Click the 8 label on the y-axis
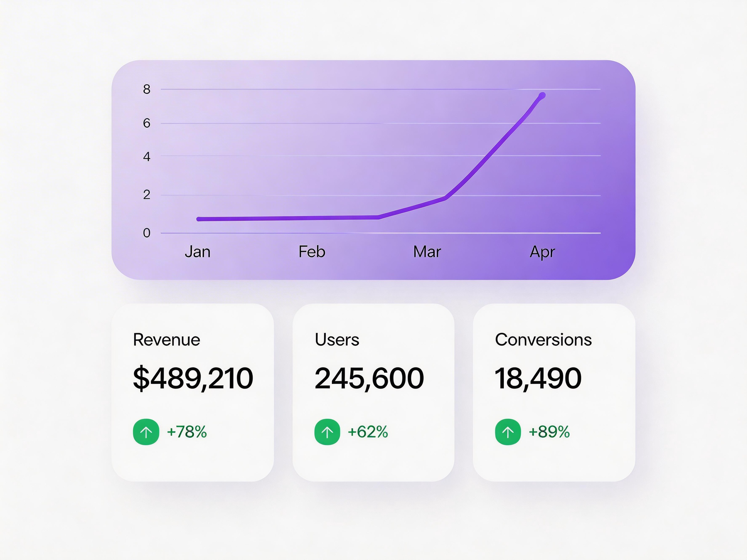 click(x=147, y=89)
